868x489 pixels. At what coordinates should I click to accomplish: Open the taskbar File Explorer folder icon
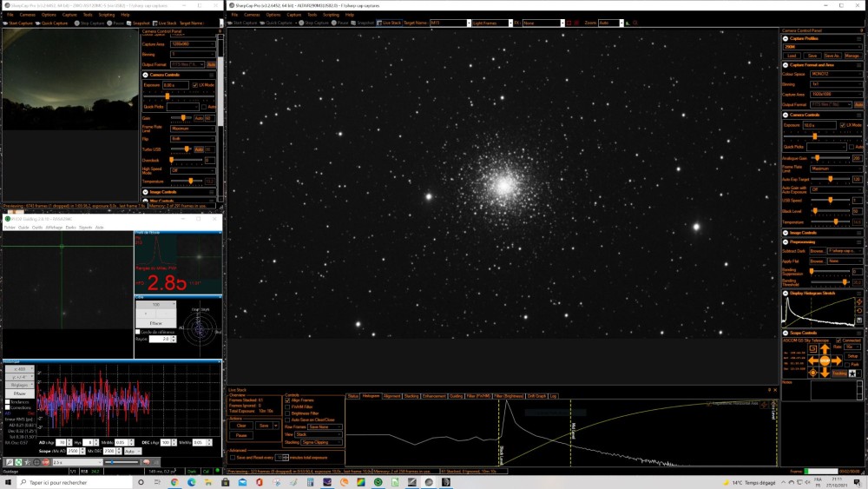[208, 482]
